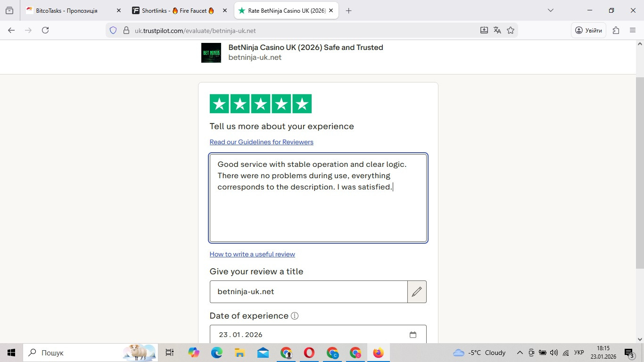Bookmark this page with the star icon
644x362 pixels.
tap(511, 30)
